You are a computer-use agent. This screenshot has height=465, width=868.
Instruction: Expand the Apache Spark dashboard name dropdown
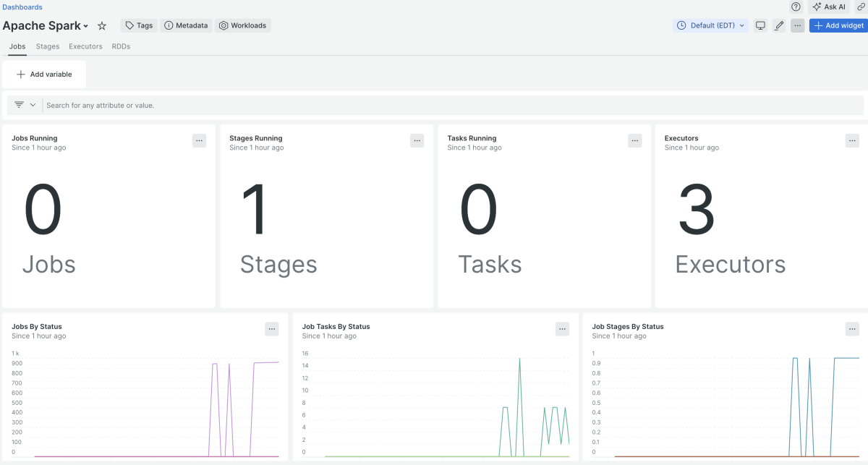point(86,26)
